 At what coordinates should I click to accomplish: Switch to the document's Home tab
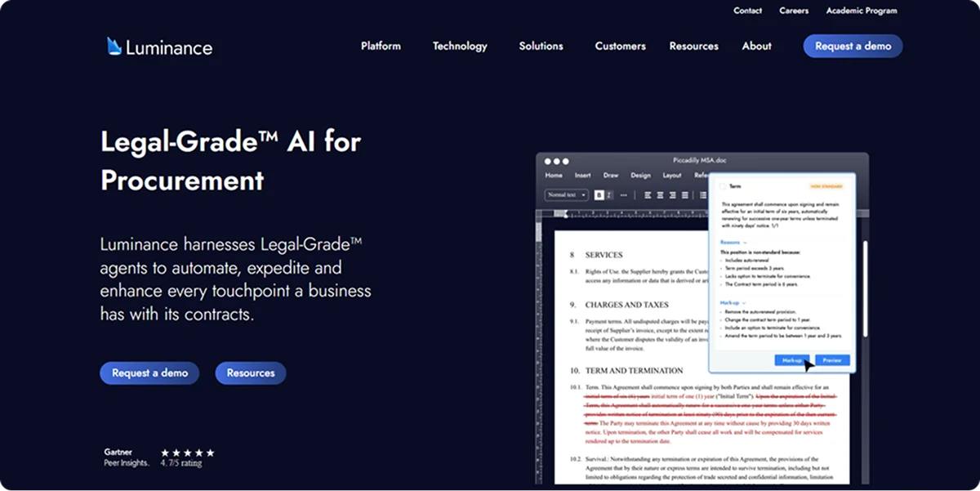[554, 176]
